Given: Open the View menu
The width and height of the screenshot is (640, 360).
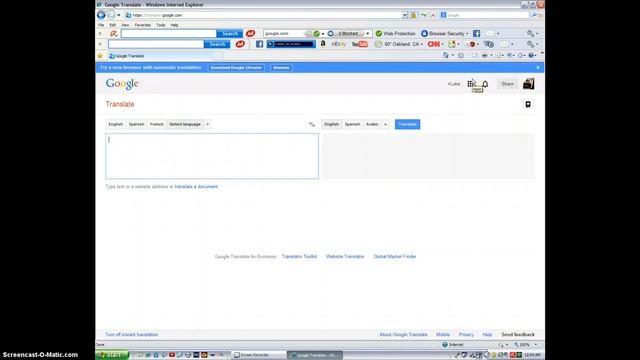Looking at the screenshot, I should 125,25.
